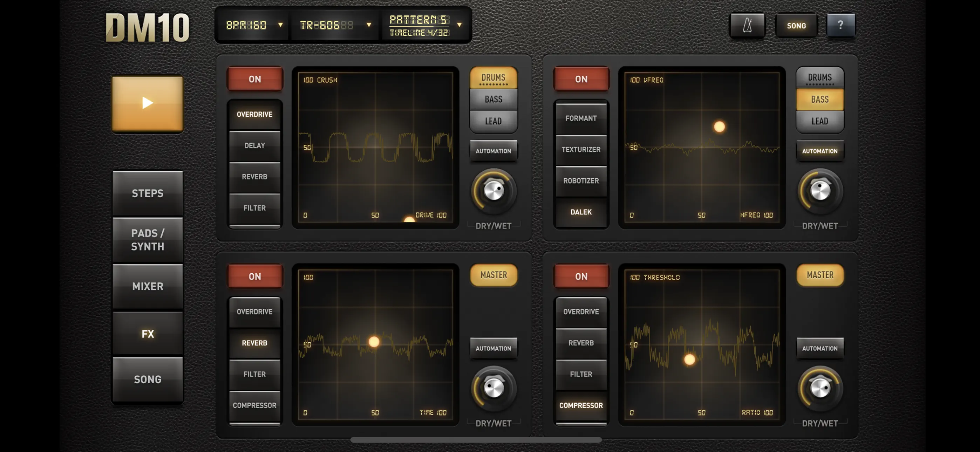Toggle ON for the crush effect unit
980x452 pixels.
[x=254, y=79]
